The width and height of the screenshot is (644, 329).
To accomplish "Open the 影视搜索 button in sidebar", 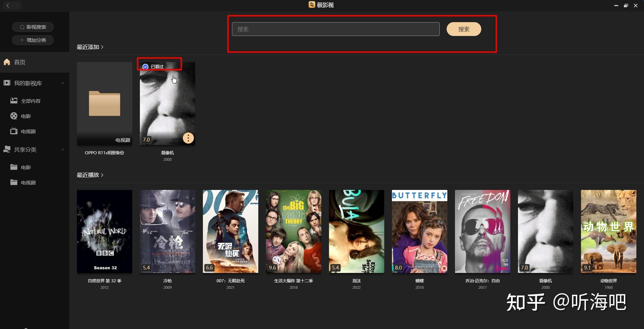I will [x=33, y=27].
